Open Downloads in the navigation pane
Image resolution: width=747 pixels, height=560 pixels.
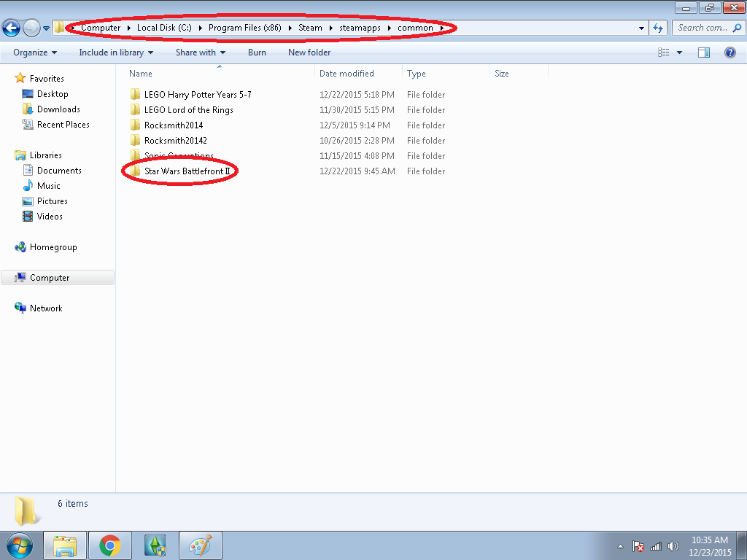(x=58, y=109)
